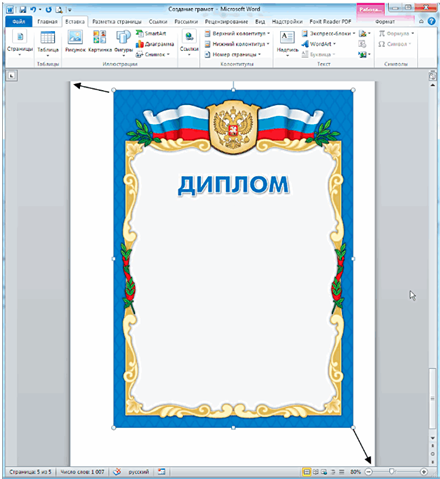Screen dimensions: 440x479
Task: Expand the Фигуры (Shapes) dropdown
Action: click(123, 43)
